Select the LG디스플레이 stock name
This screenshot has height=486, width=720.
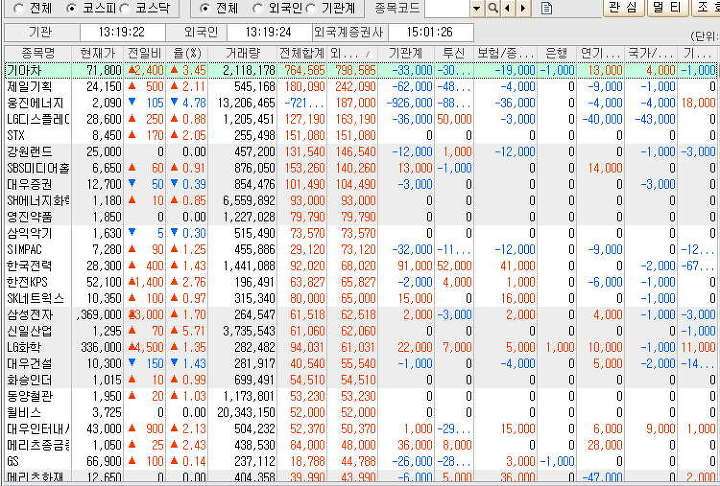[x=38, y=119]
